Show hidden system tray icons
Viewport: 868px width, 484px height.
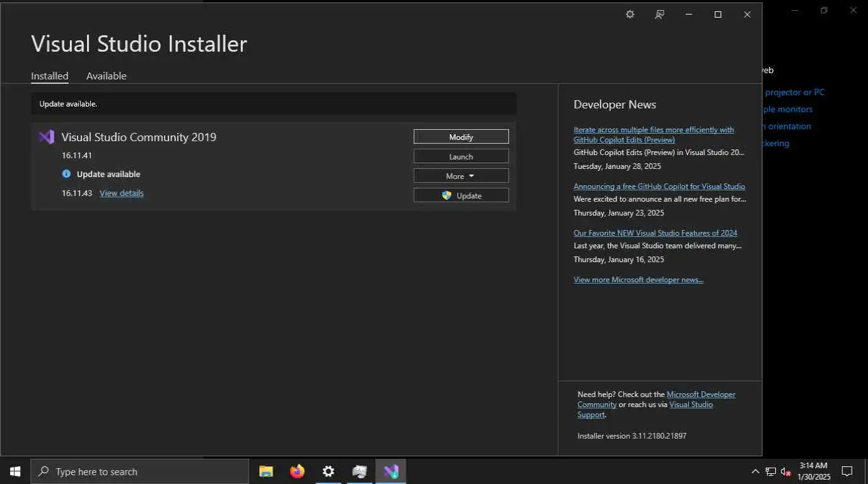(755, 471)
